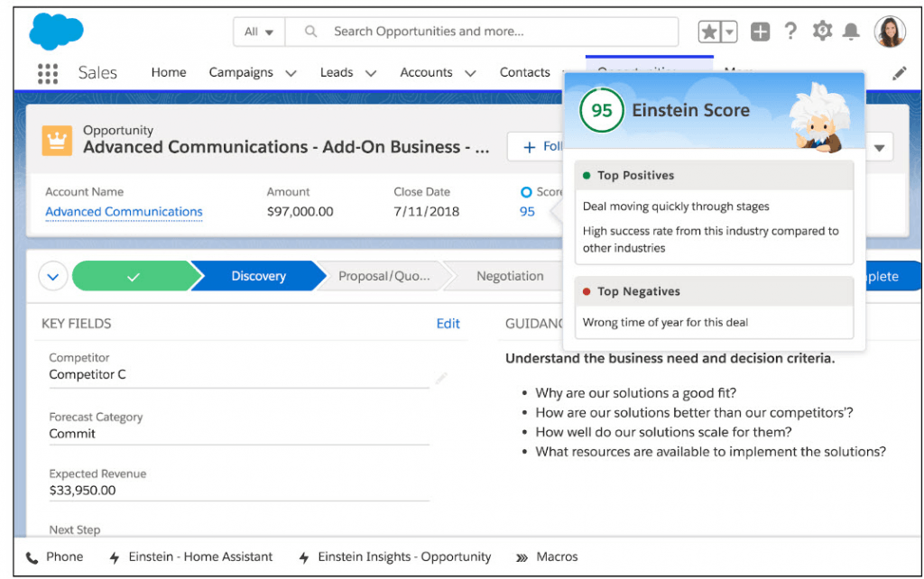Click the Follow button
The image size is (924, 579).
click(536, 147)
